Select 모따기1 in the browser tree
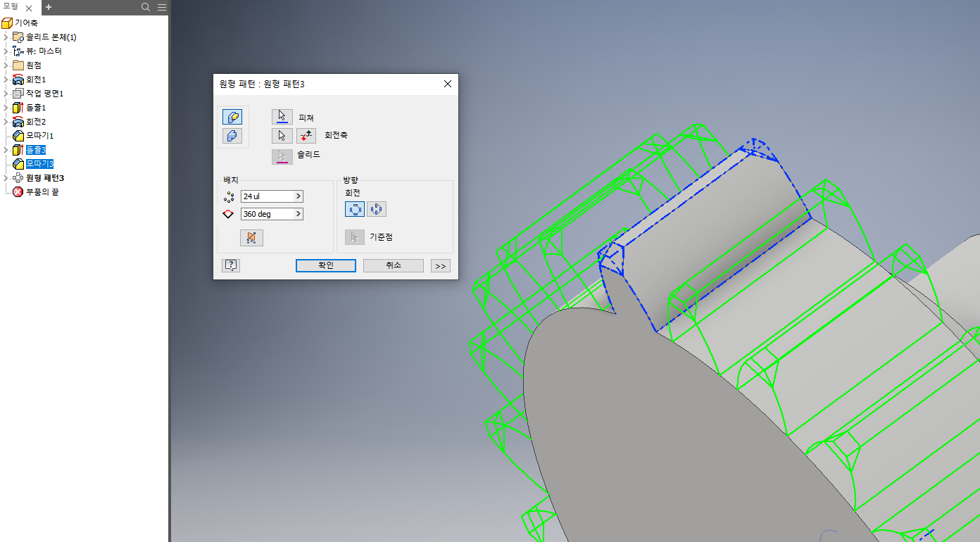Screen dimensions: 980x542 point(39,136)
